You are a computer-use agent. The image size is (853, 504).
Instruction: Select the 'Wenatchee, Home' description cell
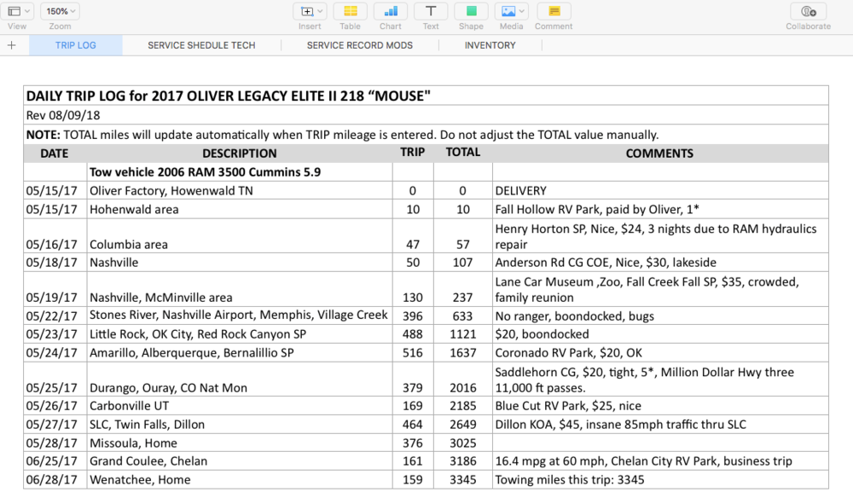[x=239, y=479]
